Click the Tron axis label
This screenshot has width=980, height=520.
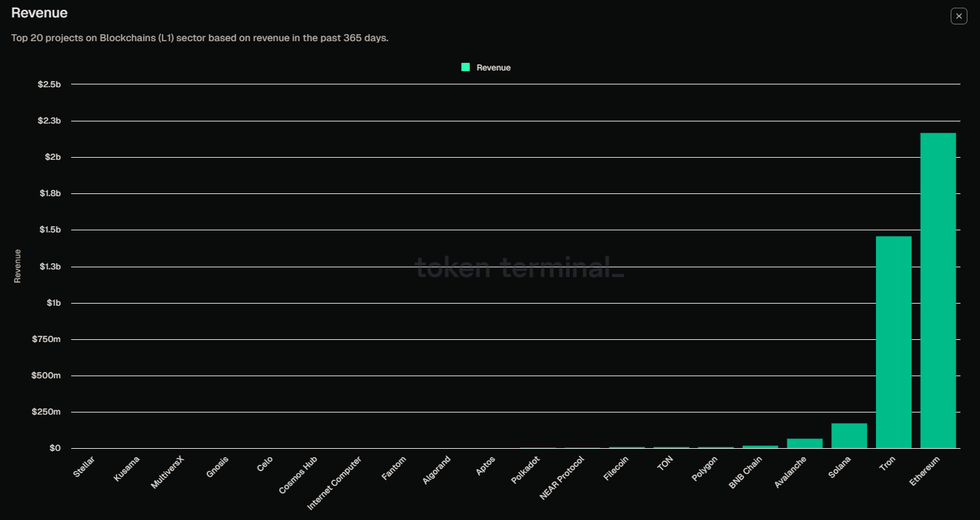click(887, 464)
